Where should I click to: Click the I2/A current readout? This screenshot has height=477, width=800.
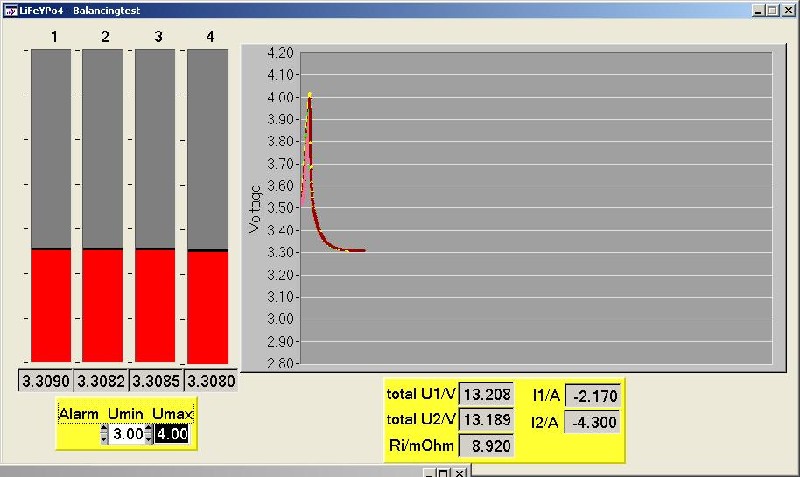coord(592,422)
